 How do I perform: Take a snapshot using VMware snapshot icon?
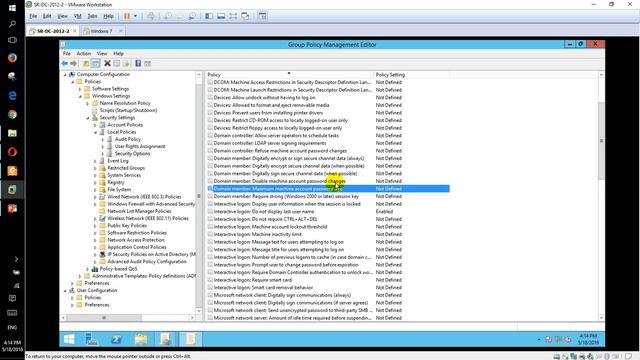168,16
